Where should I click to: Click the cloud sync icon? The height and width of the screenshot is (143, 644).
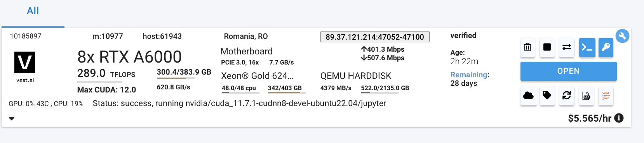tap(528, 96)
